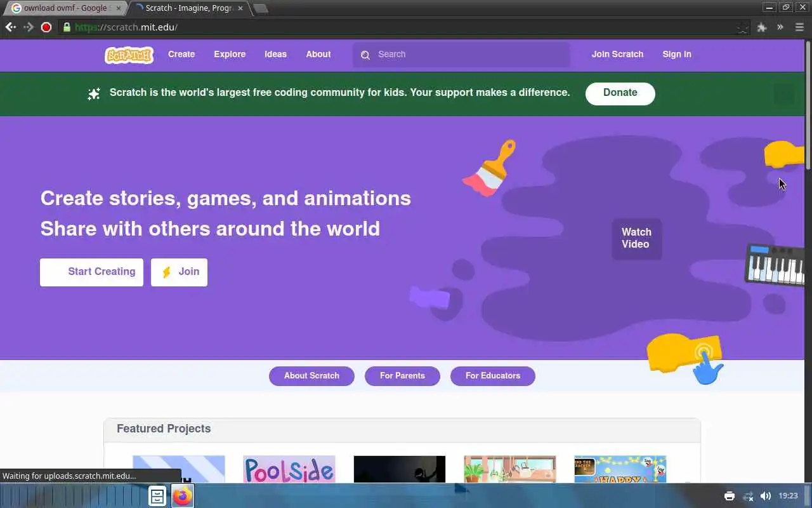Open the browser hamburger menu
812x508 pixels.
[x=799, y=27]
